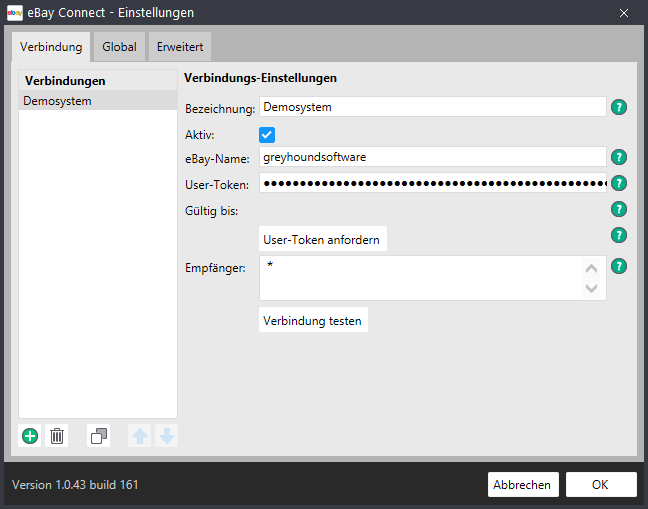
Task: Open help for Gültig bis
Action: click(x=619, y=209)
